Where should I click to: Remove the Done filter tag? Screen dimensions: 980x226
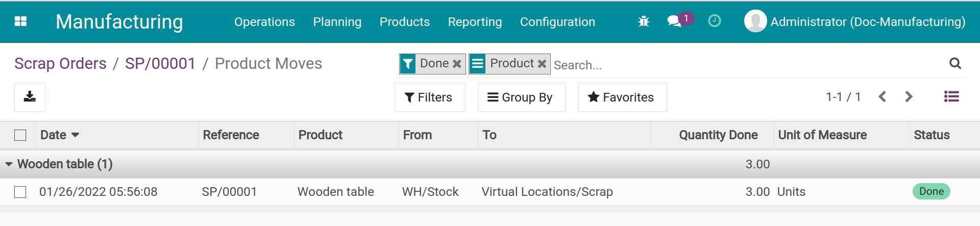457,64
